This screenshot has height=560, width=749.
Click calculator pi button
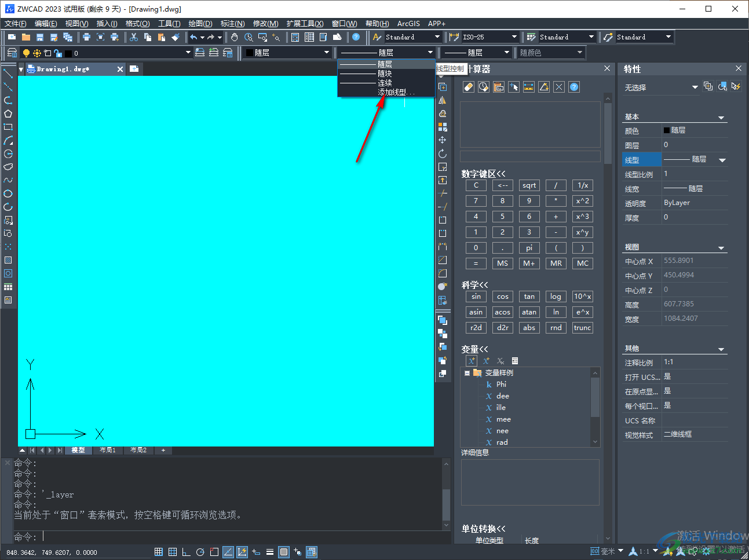coord(529,248)
